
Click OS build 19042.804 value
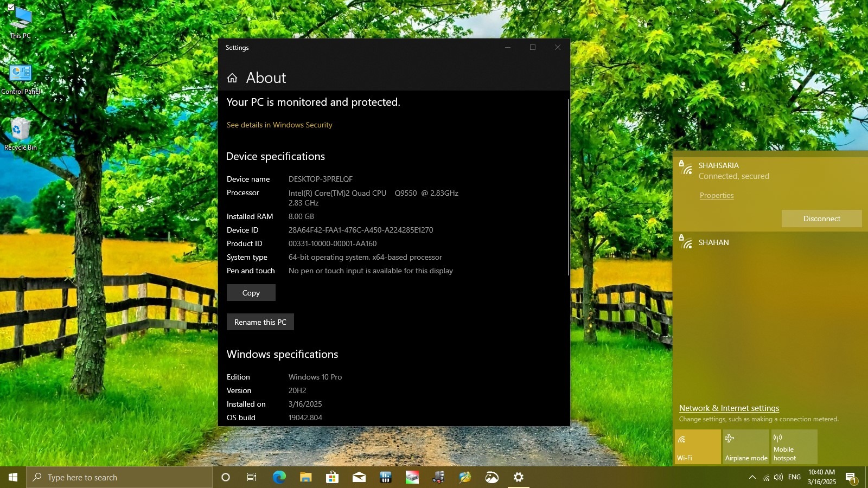305,418
